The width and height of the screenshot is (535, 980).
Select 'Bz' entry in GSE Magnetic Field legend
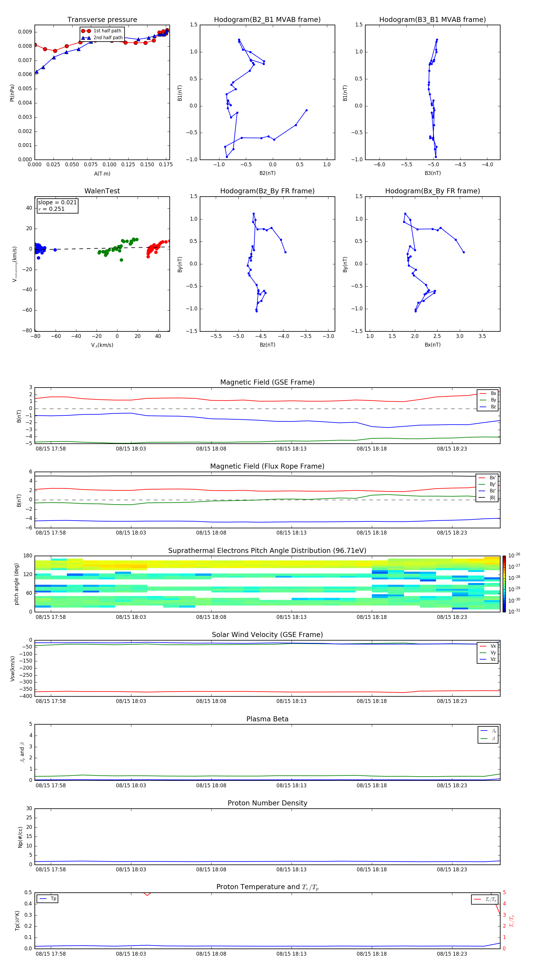[488, 407]
